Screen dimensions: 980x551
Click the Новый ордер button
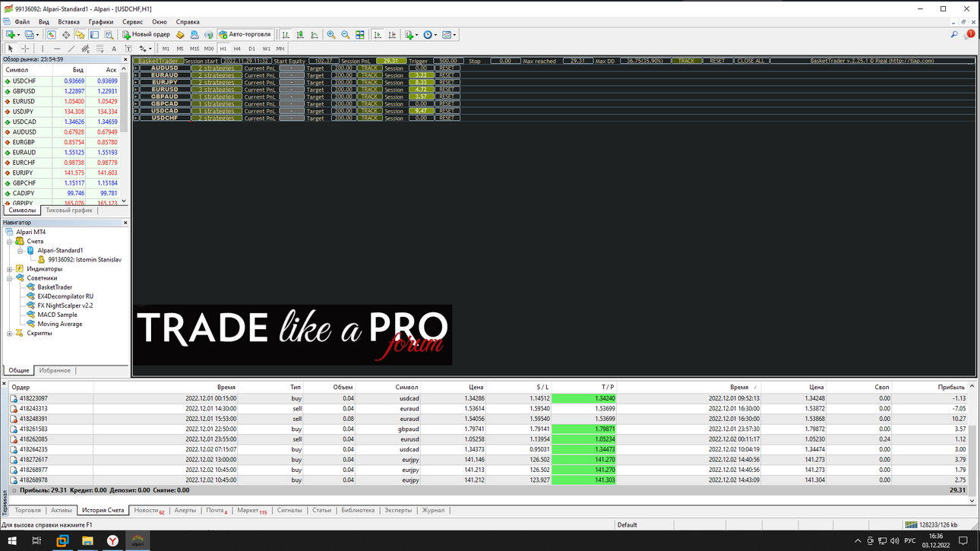(x=147, y=34)
